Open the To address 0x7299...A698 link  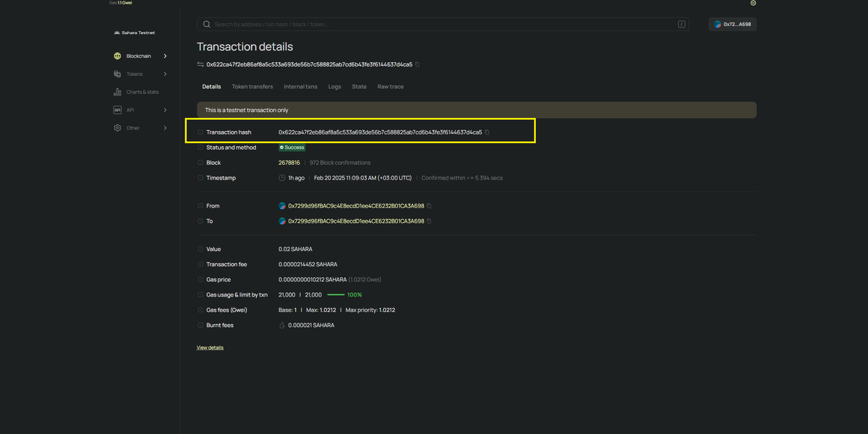point(357,221)
